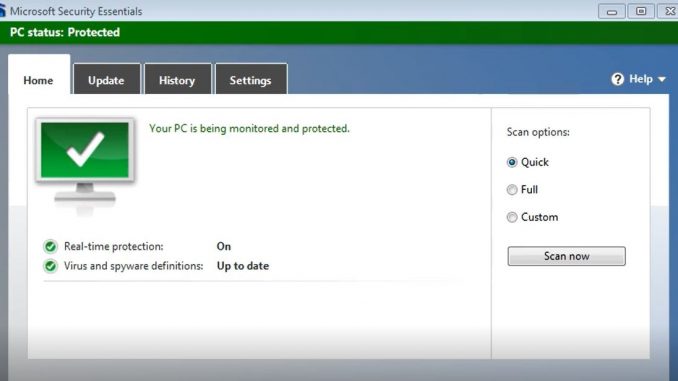The height and width of the screenshot is (381, 678).
Task: Click the Help question mark icon
Action: (x=617, y=79)
